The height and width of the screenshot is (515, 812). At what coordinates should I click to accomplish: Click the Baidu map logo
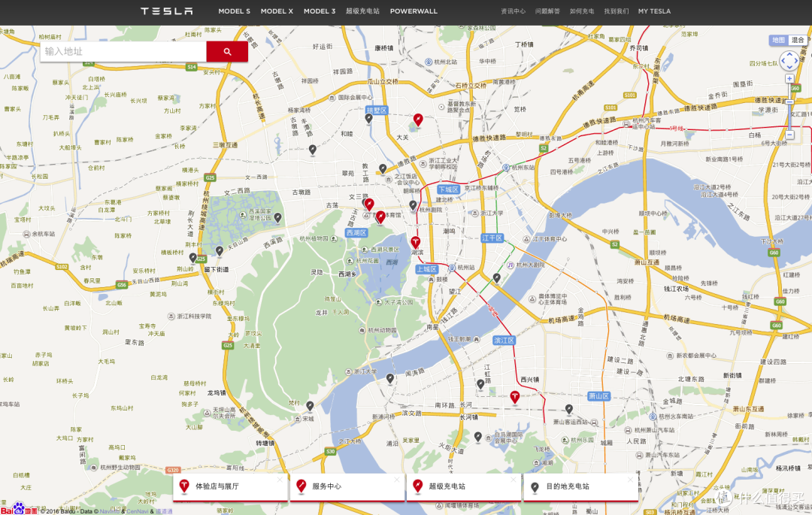[19, 509]
